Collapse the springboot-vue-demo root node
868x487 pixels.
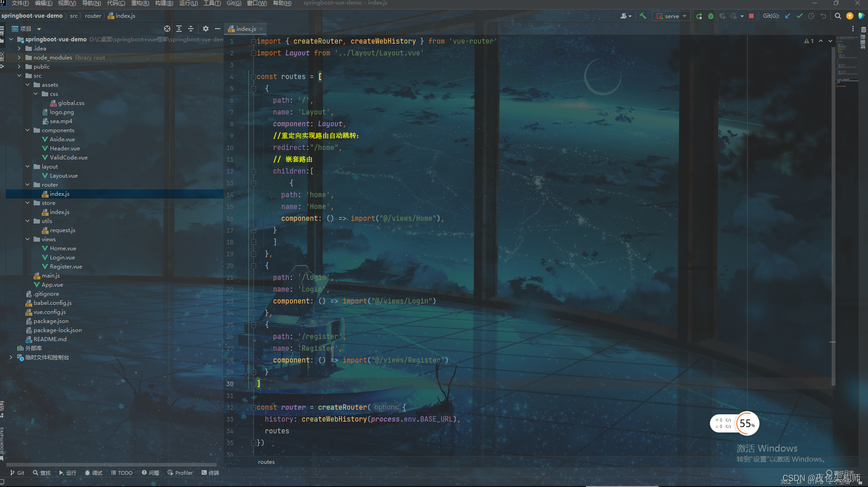(x=11, y=40)
